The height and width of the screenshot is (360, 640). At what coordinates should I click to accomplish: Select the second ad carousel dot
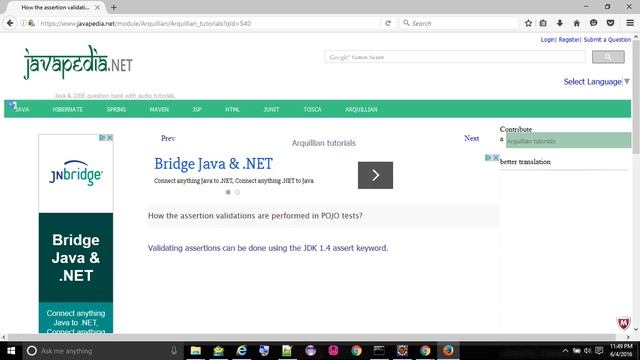pyautogui.click(x=238, y=192)
